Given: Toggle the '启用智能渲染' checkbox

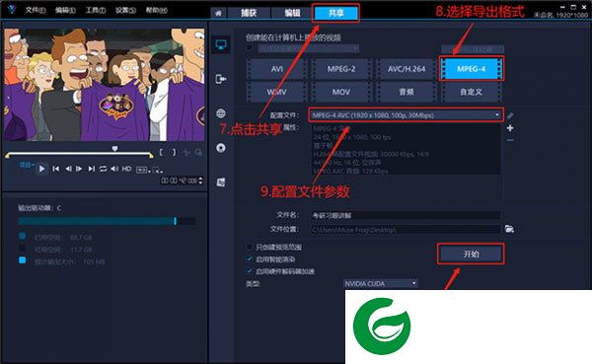Looking at the screenshot, I should 250,259.
